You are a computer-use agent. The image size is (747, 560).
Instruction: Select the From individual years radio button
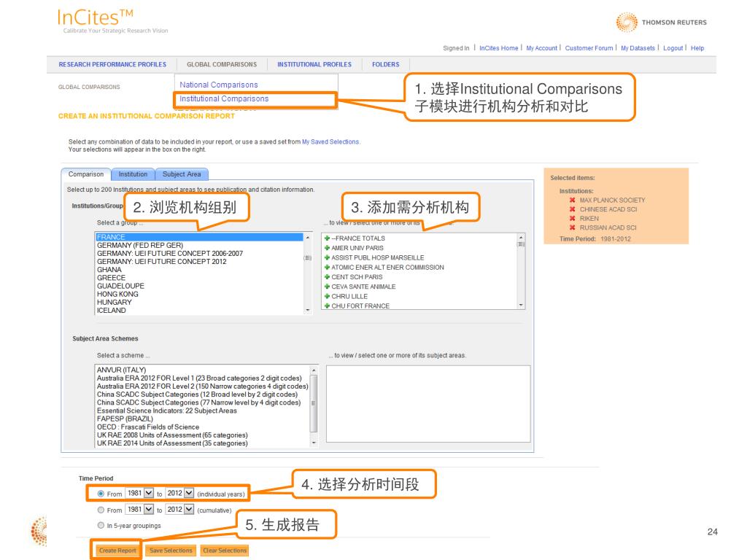(x=101, y=494)
